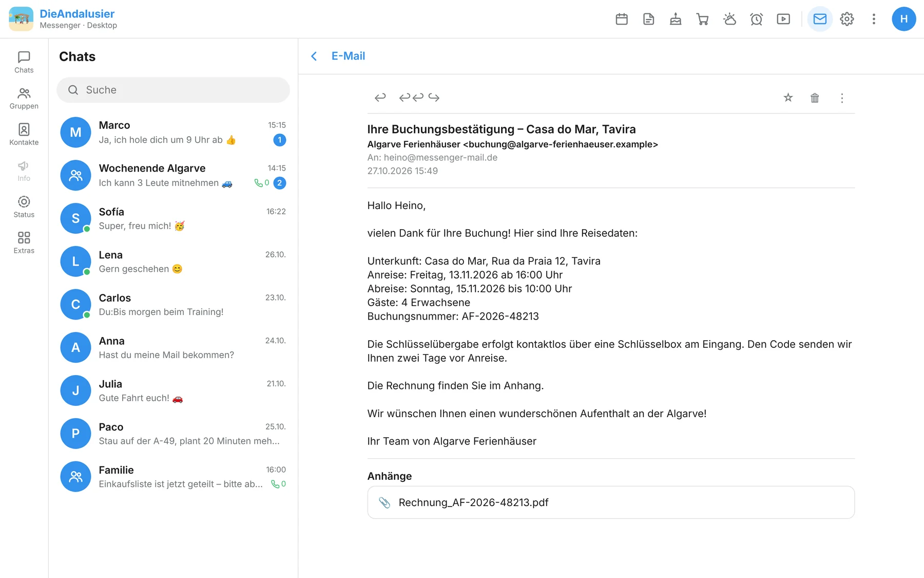Viewport: 924px width, 578px height.
Task: Open Julia's chat
Action: click(173, 390)
